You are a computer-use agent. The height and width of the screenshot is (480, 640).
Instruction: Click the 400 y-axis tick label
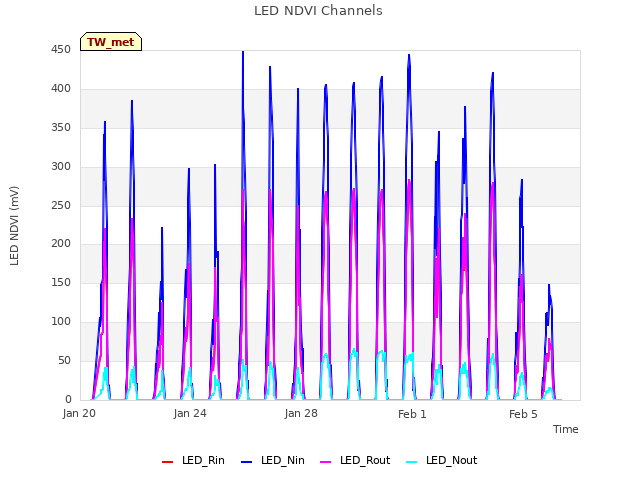61,89
